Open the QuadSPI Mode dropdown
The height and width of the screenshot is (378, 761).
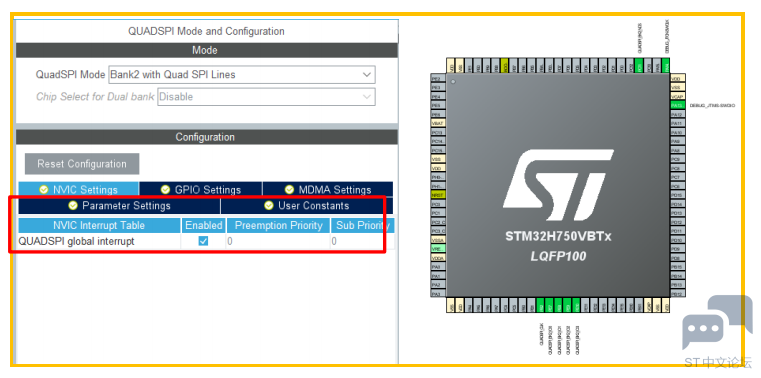tap(242, 75)
